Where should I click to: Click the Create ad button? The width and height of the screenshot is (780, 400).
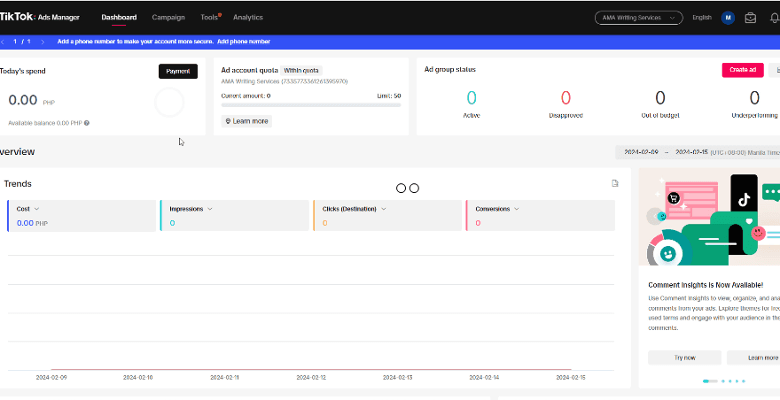pyautogui.click(x=743, y=70)
